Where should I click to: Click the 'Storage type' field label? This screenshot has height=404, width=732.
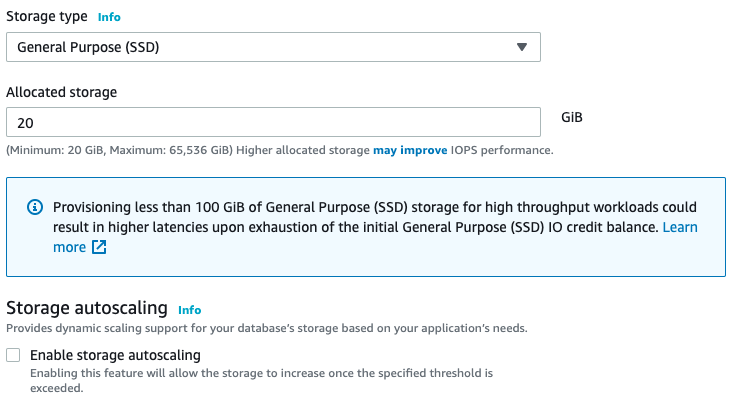tap(47, 16)
